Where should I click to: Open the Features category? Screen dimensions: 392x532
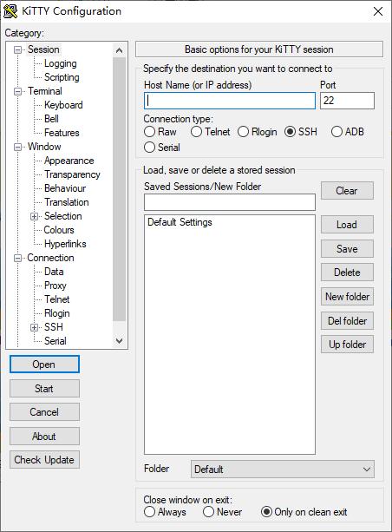62,133
